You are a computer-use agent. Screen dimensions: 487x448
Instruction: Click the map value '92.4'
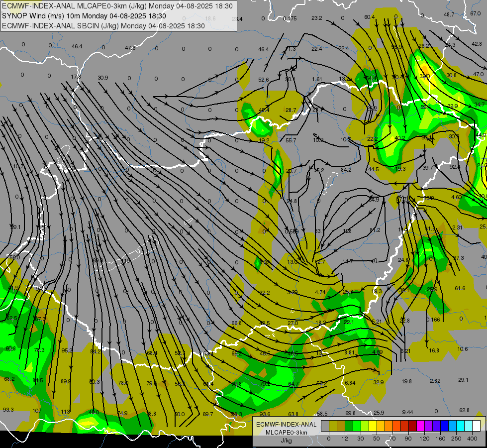coord(455,167)
